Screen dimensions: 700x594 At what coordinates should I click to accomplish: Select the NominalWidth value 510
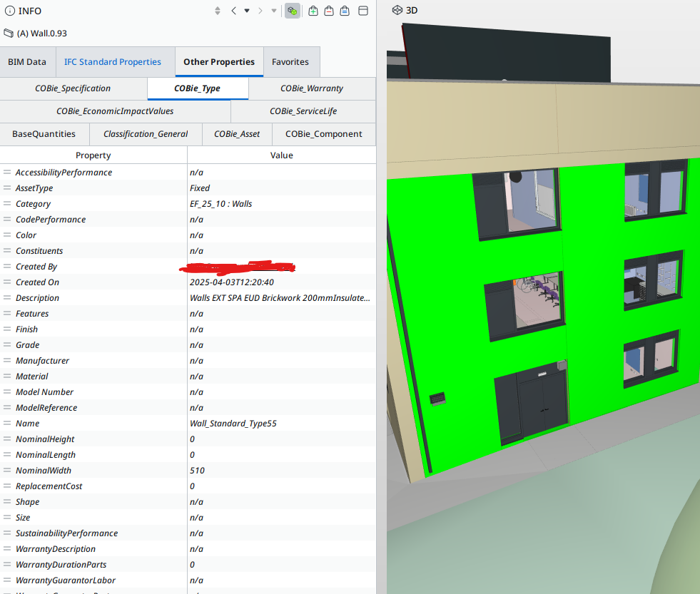pyautogui.click(x=197, y=471)
